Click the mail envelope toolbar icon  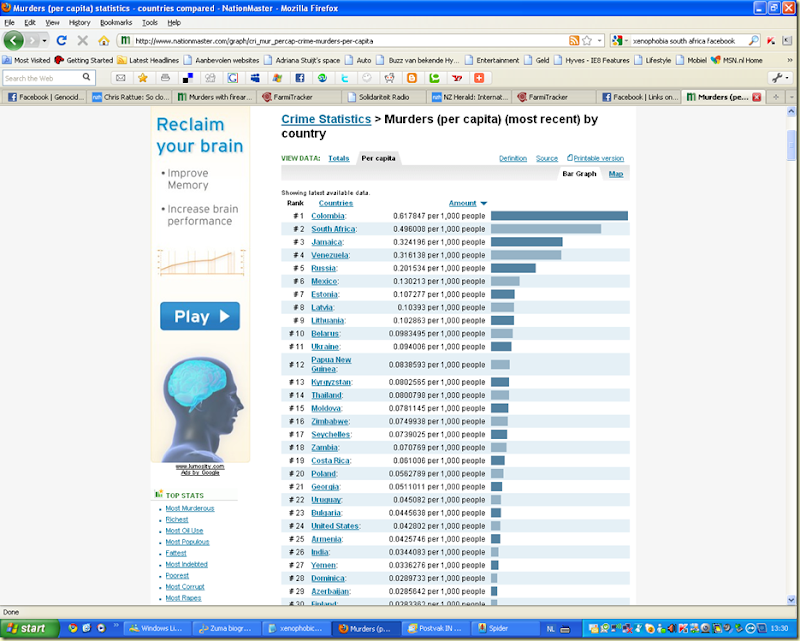(120, 78)
